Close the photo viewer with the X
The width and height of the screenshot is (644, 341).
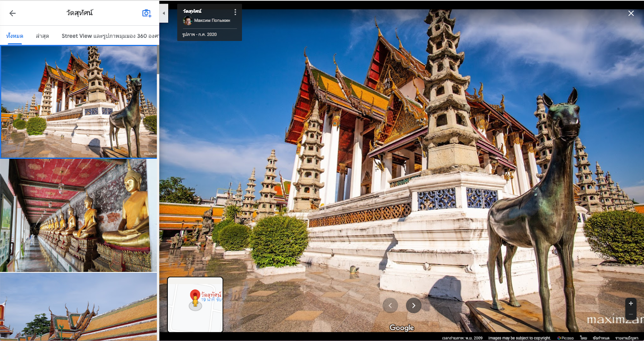click(631, 13)
